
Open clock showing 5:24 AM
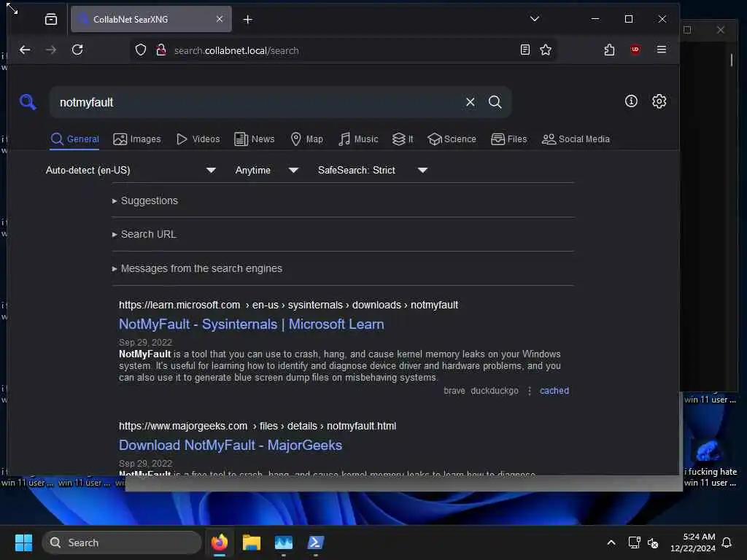point(693,542)
